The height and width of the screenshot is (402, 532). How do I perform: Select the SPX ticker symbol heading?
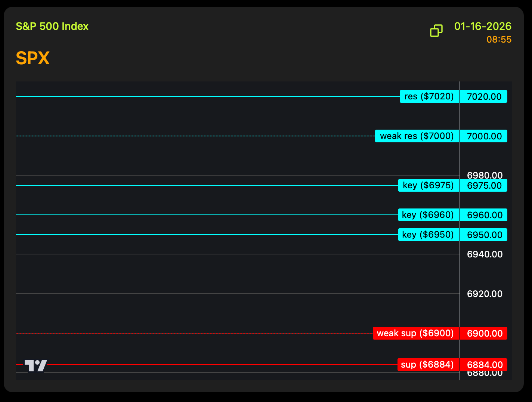tap(33, 58)
